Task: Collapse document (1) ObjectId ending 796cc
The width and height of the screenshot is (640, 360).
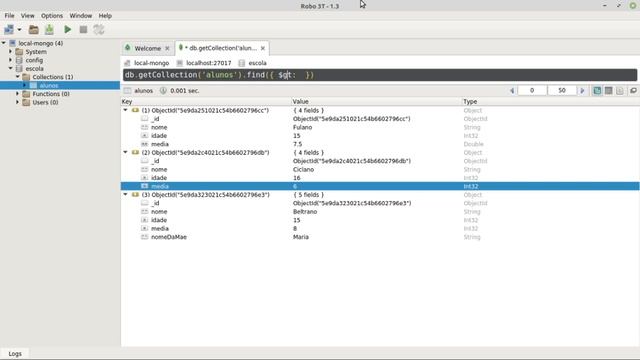Action: click(125, 110)
